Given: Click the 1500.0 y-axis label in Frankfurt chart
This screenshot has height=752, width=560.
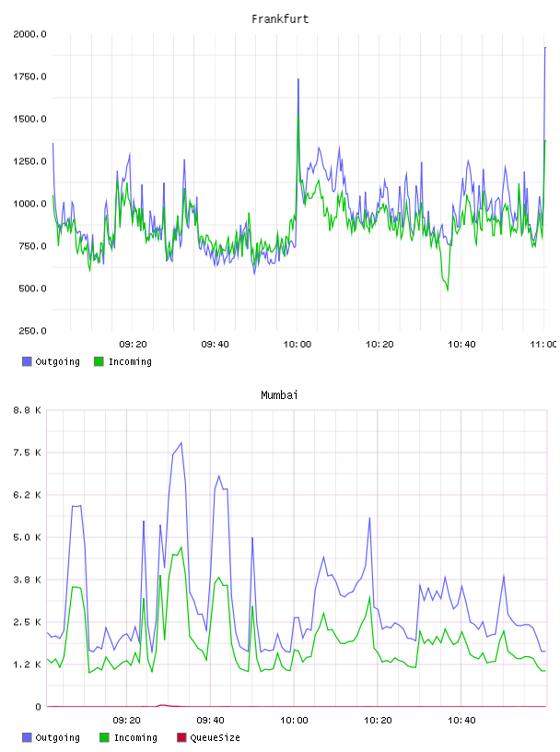Looking at the screenshot, I should click(29, 119).
